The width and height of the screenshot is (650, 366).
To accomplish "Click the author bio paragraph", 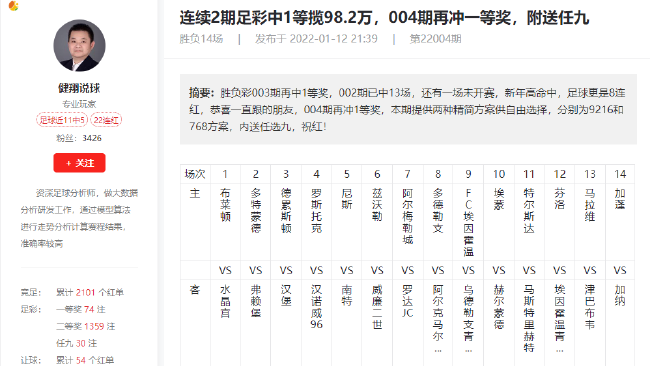I will [x=79, y=218].
